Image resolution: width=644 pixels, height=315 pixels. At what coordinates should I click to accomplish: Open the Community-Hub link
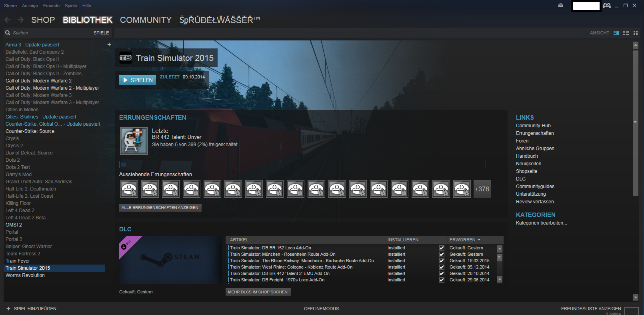pyautogui.click(x=533, y=126)
